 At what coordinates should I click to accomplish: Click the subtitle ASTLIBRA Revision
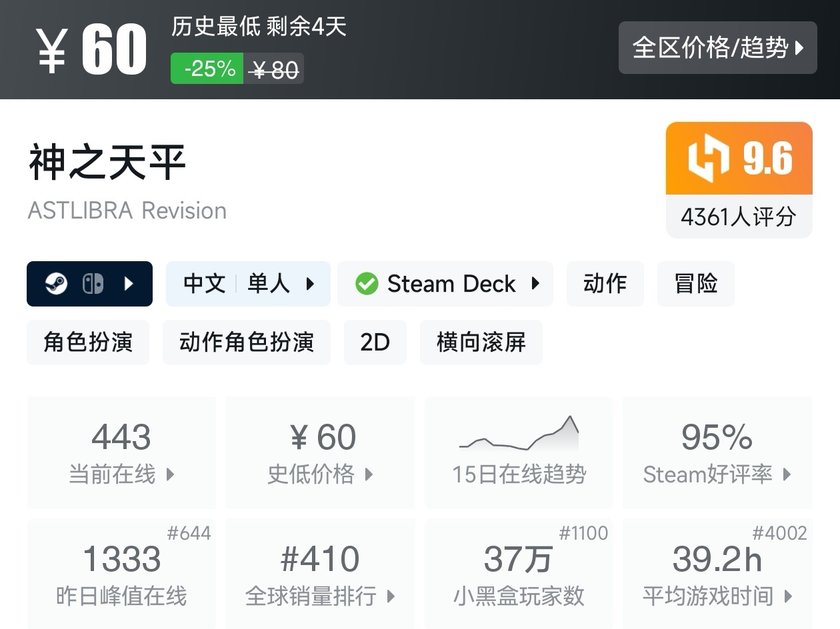(127, 211)
